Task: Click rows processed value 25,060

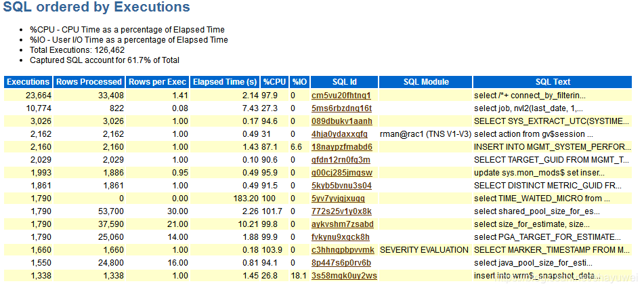Action: 110,237
